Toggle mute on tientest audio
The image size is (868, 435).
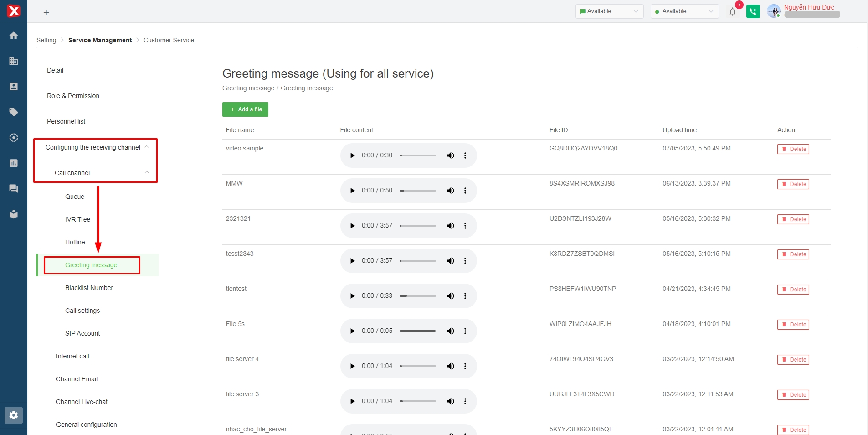[x=450, y=296]
